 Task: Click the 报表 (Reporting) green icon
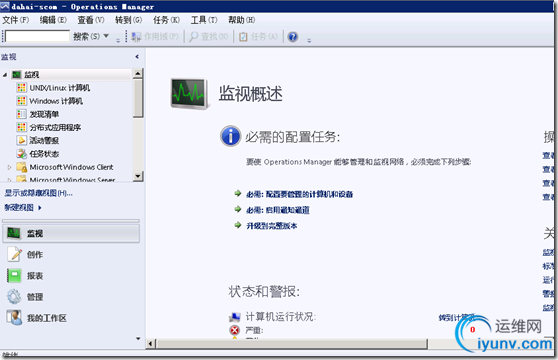tap(14, 276)
